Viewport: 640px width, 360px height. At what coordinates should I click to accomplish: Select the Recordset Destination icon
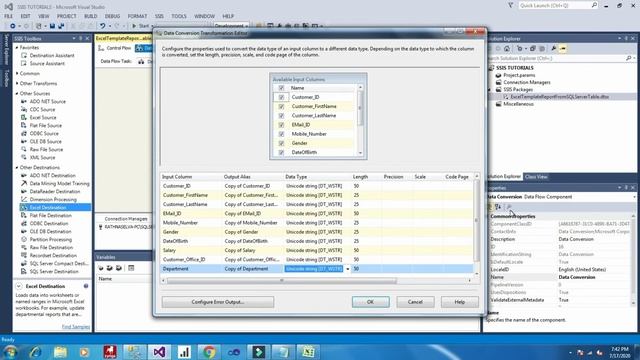click(x=24, y=256)
